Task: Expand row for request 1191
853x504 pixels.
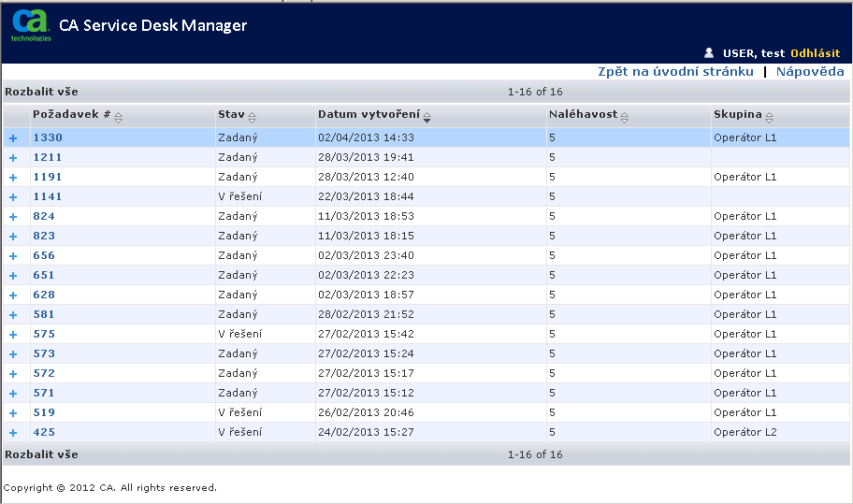Action: (x=13, y=178)
